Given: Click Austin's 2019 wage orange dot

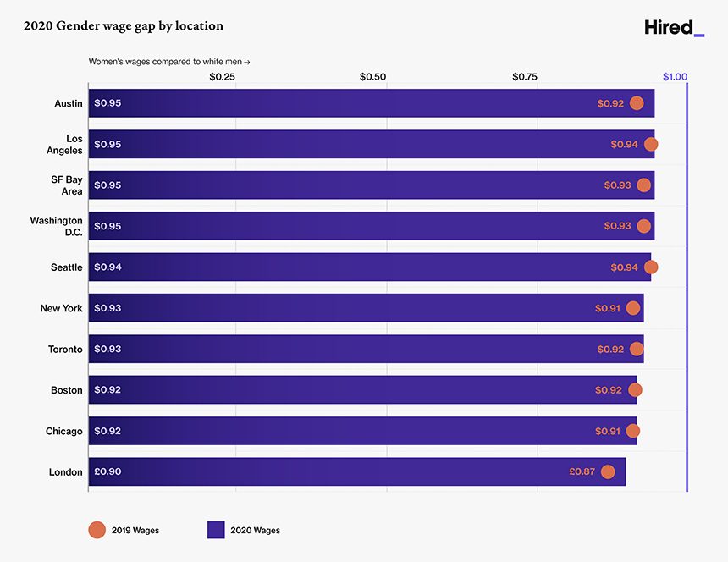Looking at the screenshot, I should (637, 103).
